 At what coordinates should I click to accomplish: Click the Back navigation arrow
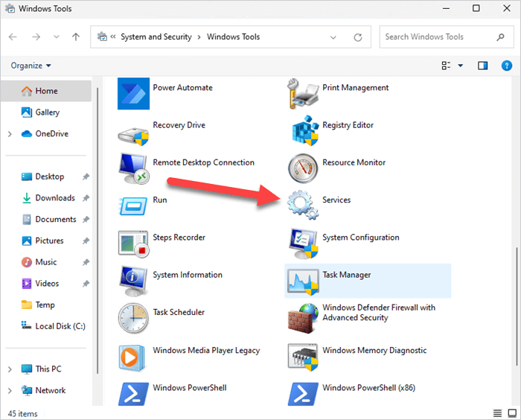pyautogui.click(x=13, y=37)
